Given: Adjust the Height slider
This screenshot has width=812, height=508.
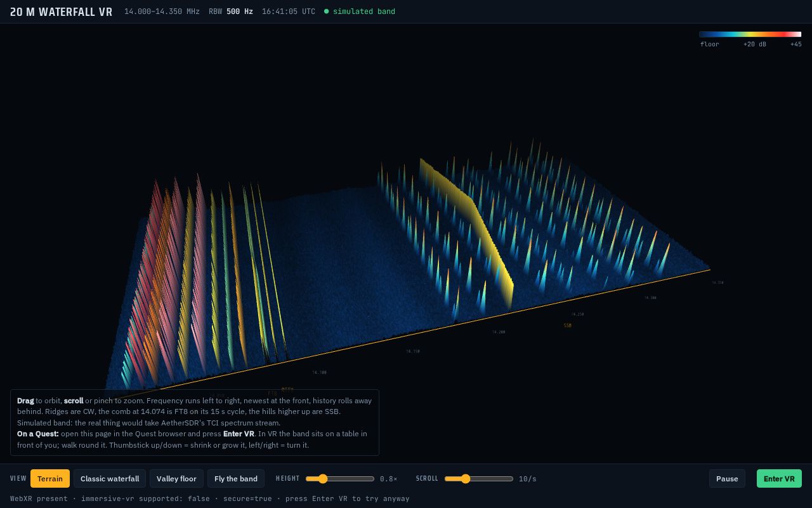Looking at the screenshot, I should pos(340,479).
